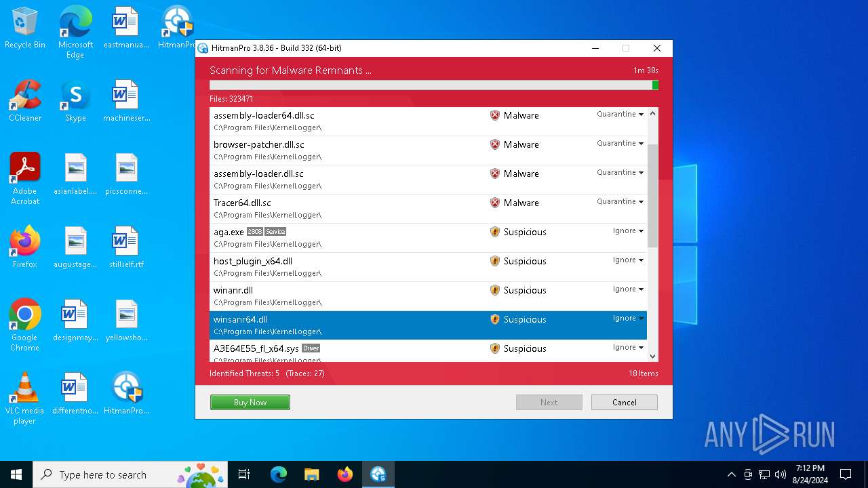Viewport: 868px width, 488px height.
Task: Select the assembly-loader.dll.sc entry
Action: pos(429,180)
